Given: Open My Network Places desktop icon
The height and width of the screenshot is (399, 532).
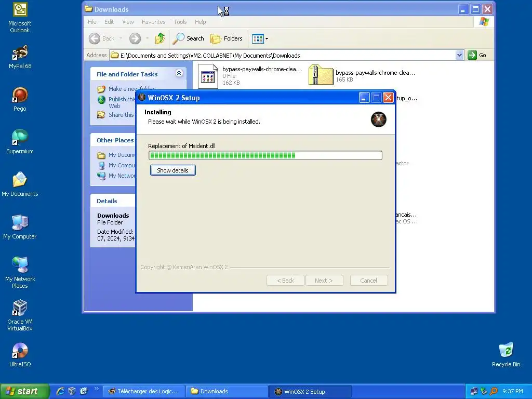Looking at the screenshot, I should click(x=20, y=272).
